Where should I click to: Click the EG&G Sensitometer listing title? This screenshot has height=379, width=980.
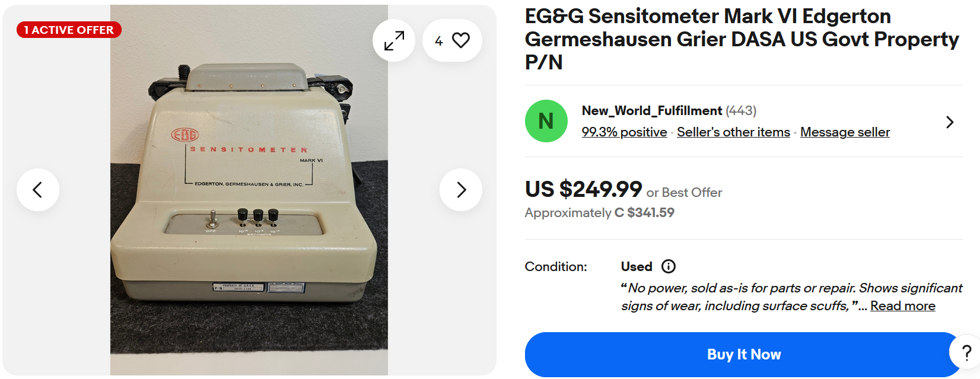click(742, 39)
